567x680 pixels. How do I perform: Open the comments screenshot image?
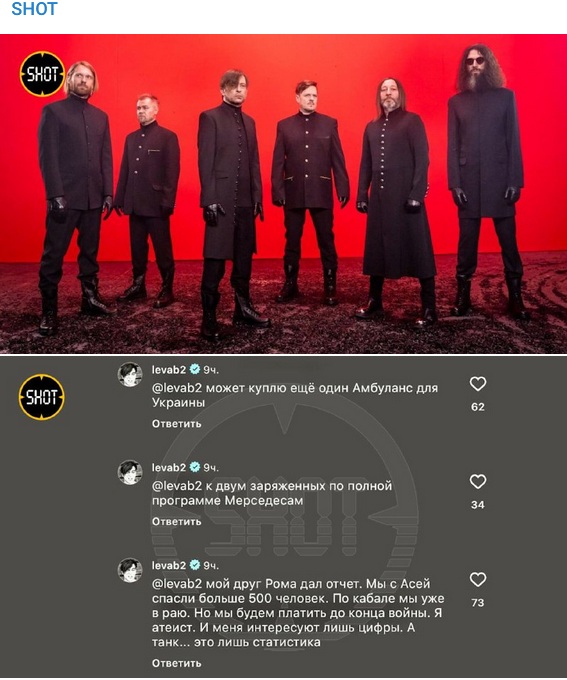tap(283, 516)
